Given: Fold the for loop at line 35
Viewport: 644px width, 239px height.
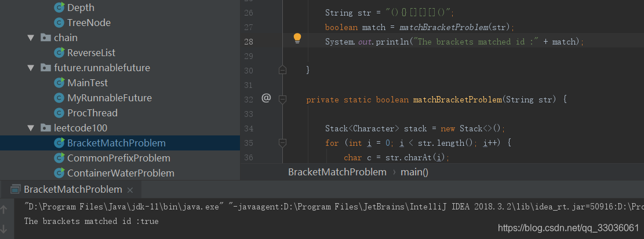Looking at the screenshot, I should [282, 143].
